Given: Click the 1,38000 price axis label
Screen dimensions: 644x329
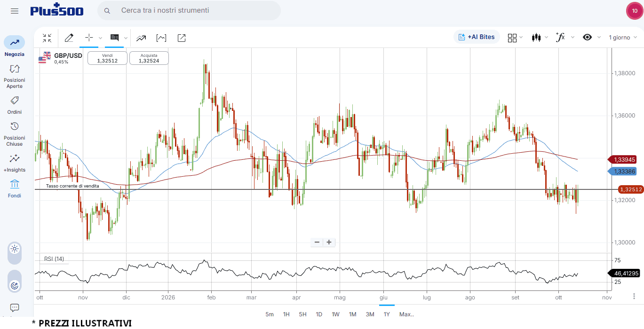Looking at the screenshot, I should (x=625, y=73).
